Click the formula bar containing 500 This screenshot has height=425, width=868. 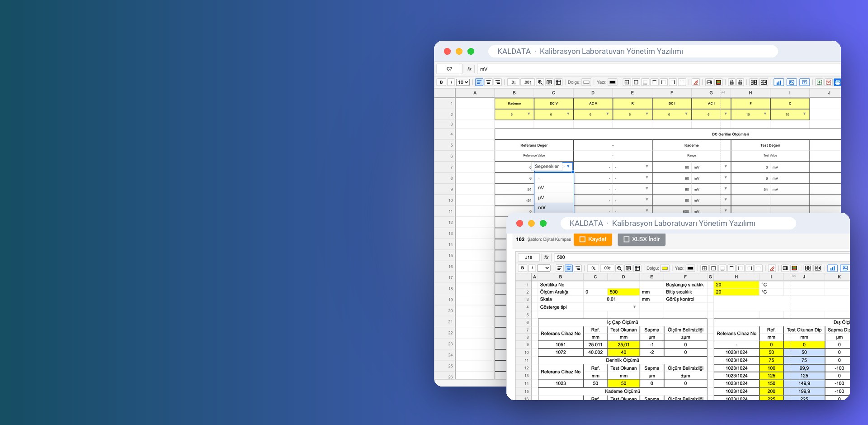(702, 257)
